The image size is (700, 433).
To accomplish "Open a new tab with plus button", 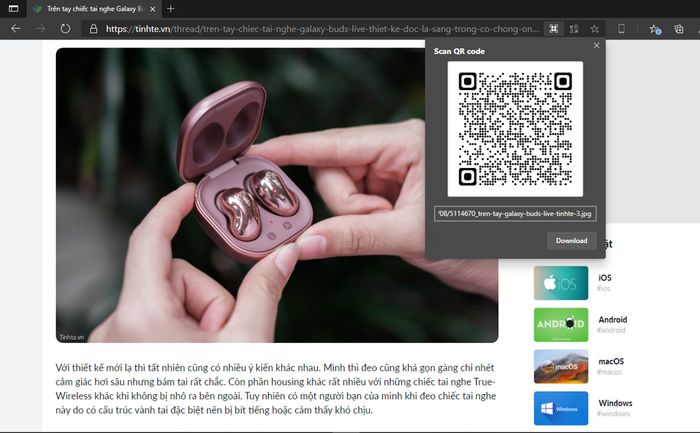I will (x=171, y=8).
